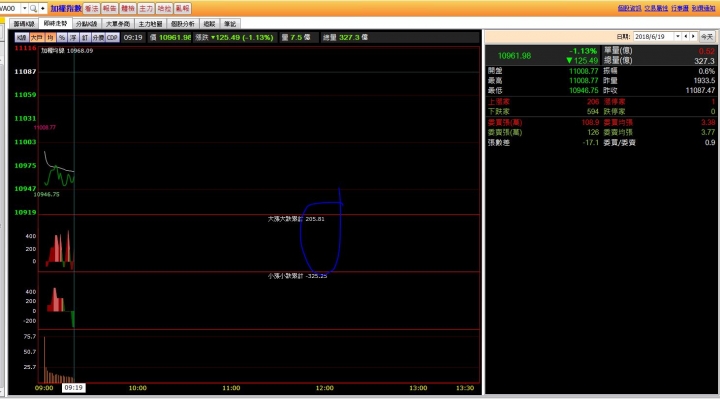Go to the next date arrow

(x=693, y=37)
